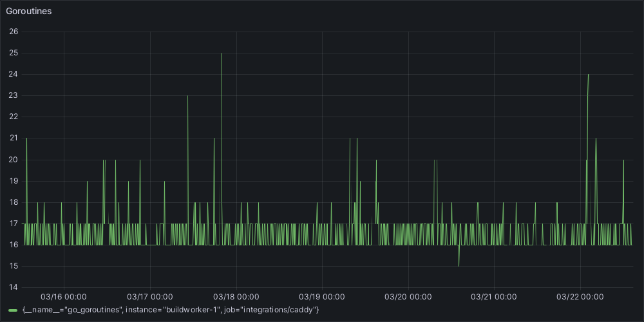Click the 26 value on the y-axis
The image size is (644, 322).
point(14,32)
